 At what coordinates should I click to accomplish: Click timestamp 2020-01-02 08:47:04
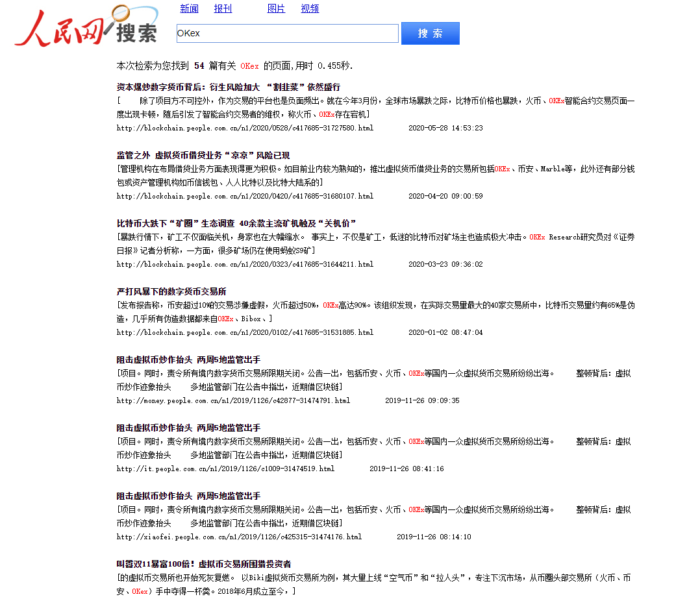pos(445,333)
